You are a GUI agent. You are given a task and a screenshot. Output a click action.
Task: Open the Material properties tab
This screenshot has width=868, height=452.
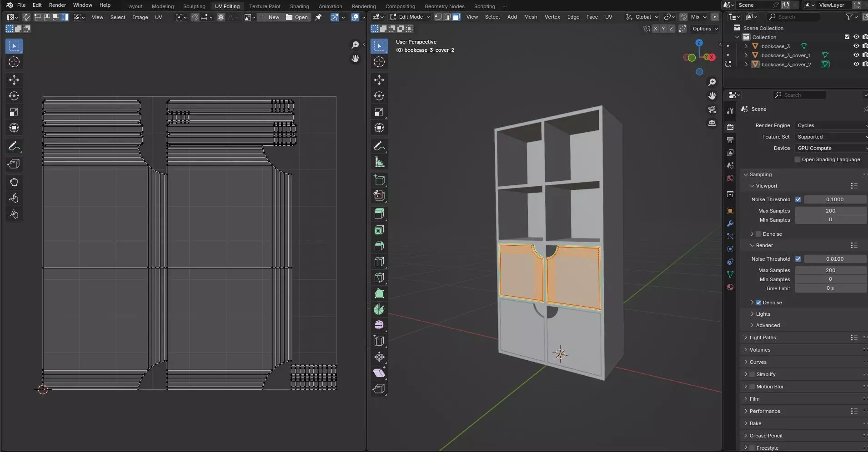730,287
